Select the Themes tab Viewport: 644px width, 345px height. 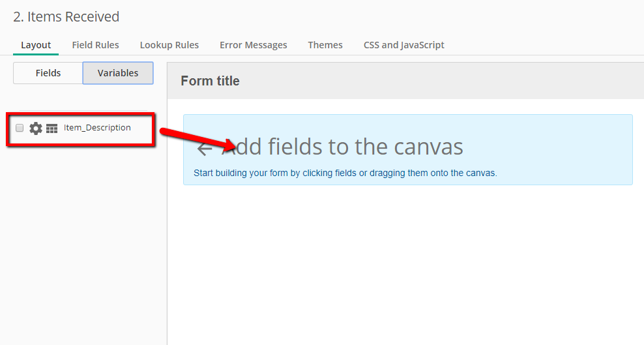[x=325, y=45]
